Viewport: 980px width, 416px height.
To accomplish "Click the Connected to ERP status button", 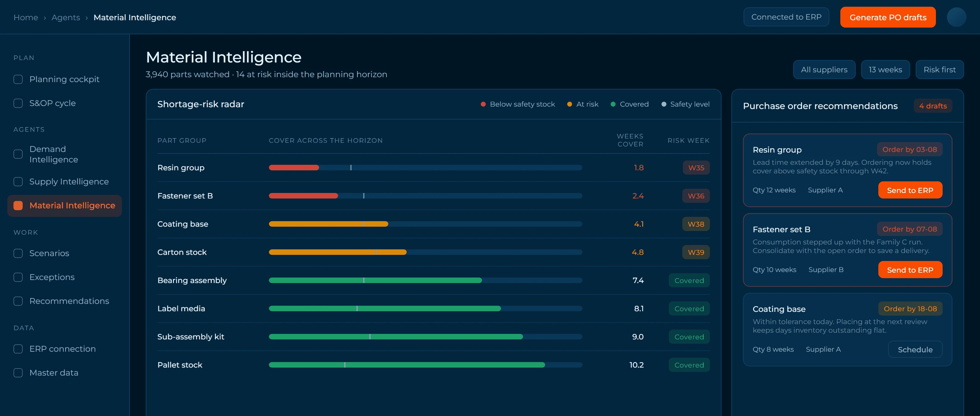I will [x=786, y=17].
